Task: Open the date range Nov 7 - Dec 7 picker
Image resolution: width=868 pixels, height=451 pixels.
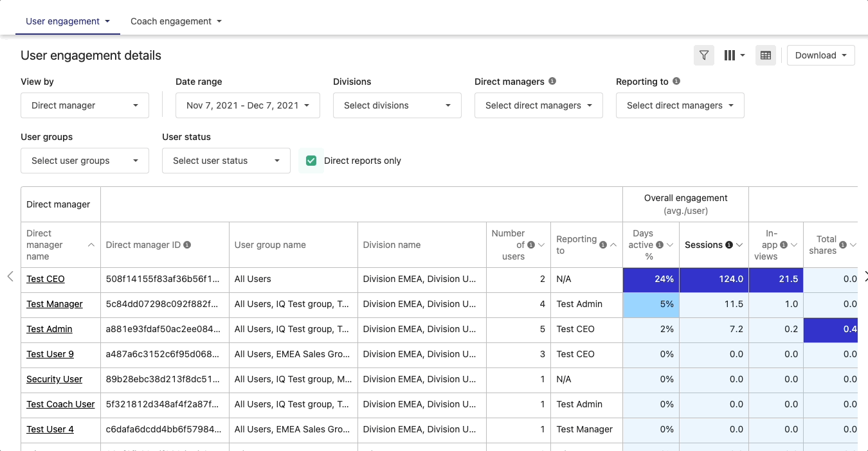Action: (248, 105)
